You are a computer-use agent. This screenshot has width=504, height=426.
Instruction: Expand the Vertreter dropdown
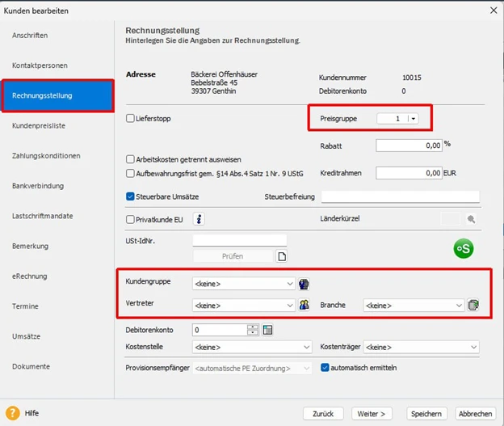tap(290, 306)
